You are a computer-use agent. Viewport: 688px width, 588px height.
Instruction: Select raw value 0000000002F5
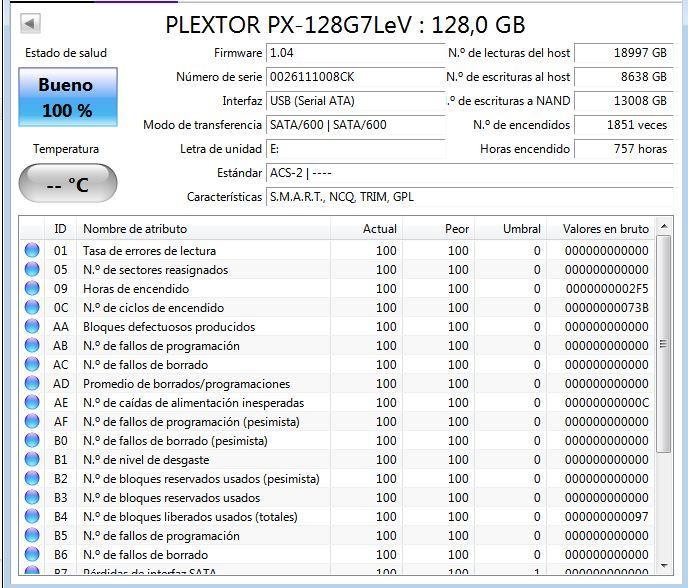[x=607, y=289]
